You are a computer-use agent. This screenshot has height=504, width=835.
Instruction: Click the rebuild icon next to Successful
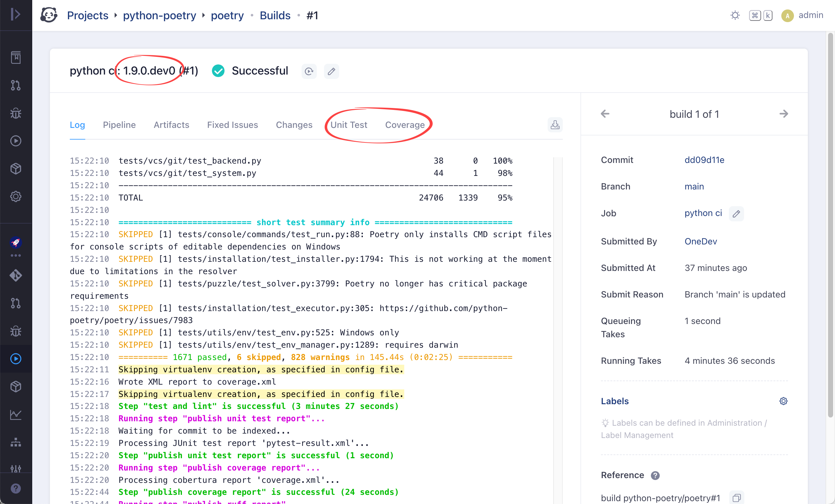point(309,71)
